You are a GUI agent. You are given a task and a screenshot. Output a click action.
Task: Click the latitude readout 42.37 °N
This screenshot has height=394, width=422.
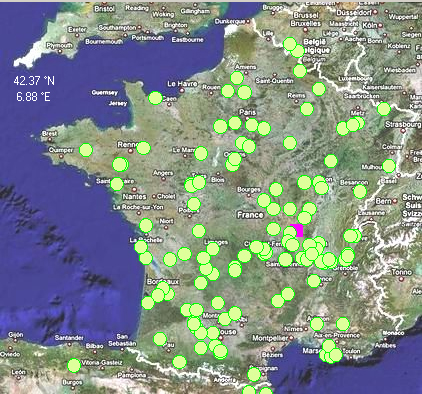pos(34,81)
